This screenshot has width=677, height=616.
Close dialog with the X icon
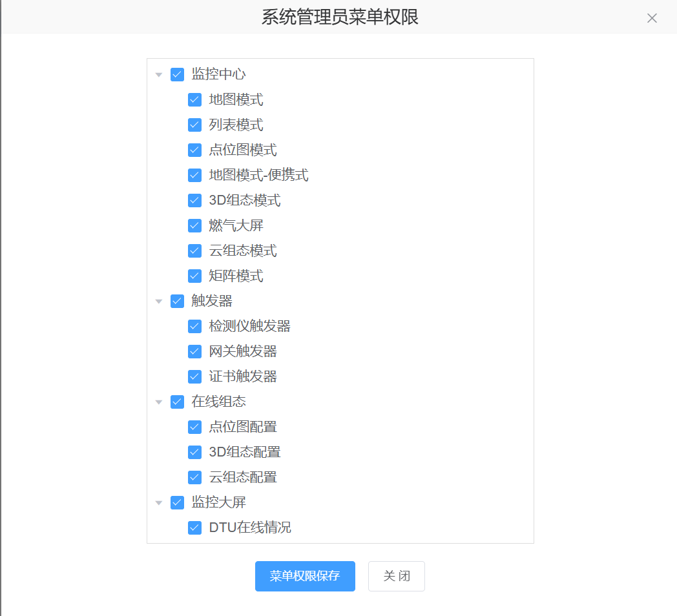point(652,18)
